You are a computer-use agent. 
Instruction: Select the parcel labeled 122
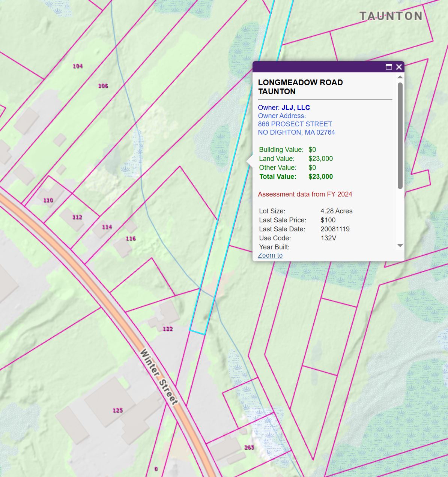[x=168, y=329]
